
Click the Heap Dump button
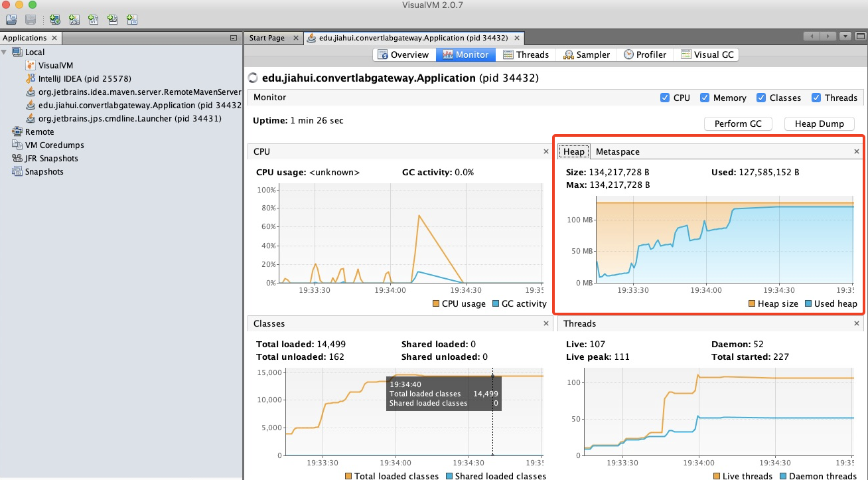pyautogui.click(x=819, y=123)
